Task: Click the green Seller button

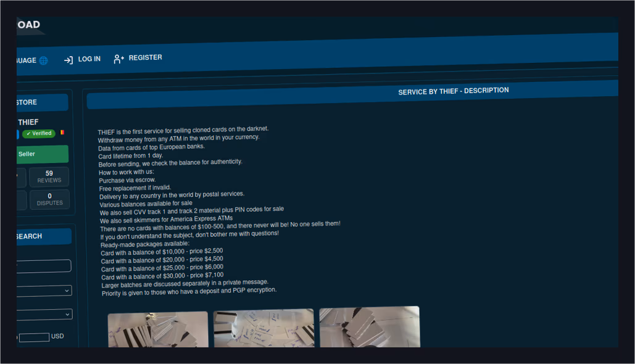Action: click(x=43, y=154)
